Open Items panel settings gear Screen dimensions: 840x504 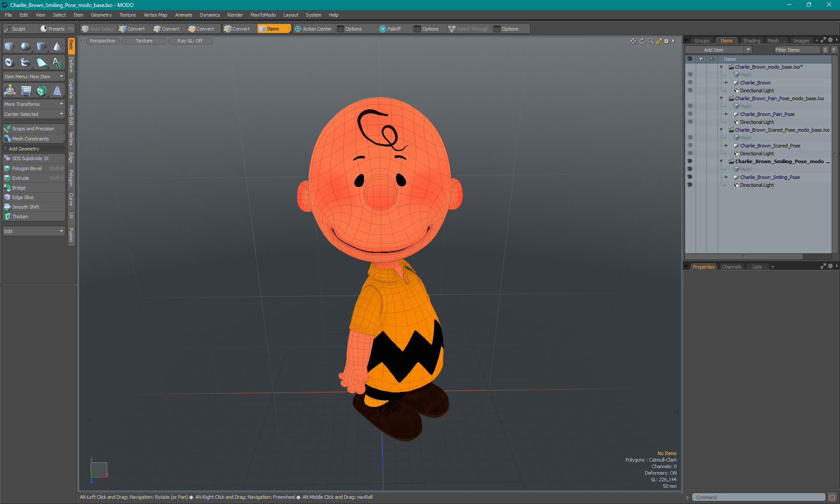830,40
